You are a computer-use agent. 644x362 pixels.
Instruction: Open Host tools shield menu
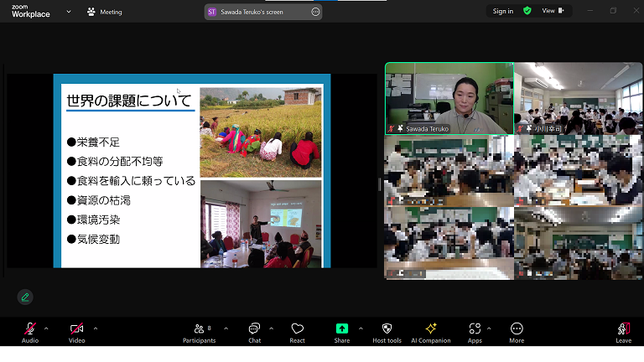pos(387,333)
